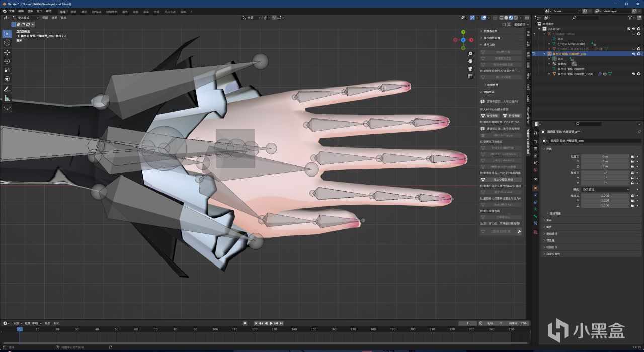Click the current frame number field
The width and height of the screenshot is (644, 352).
click(467, 323)
